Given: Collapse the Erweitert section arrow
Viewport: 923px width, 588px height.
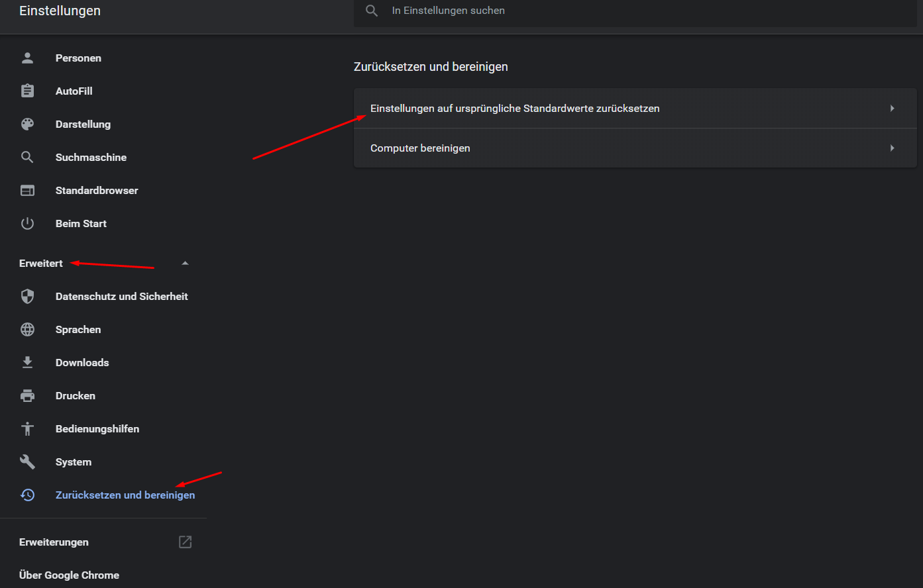Looking at the screenshot, I should coord(185,263).
